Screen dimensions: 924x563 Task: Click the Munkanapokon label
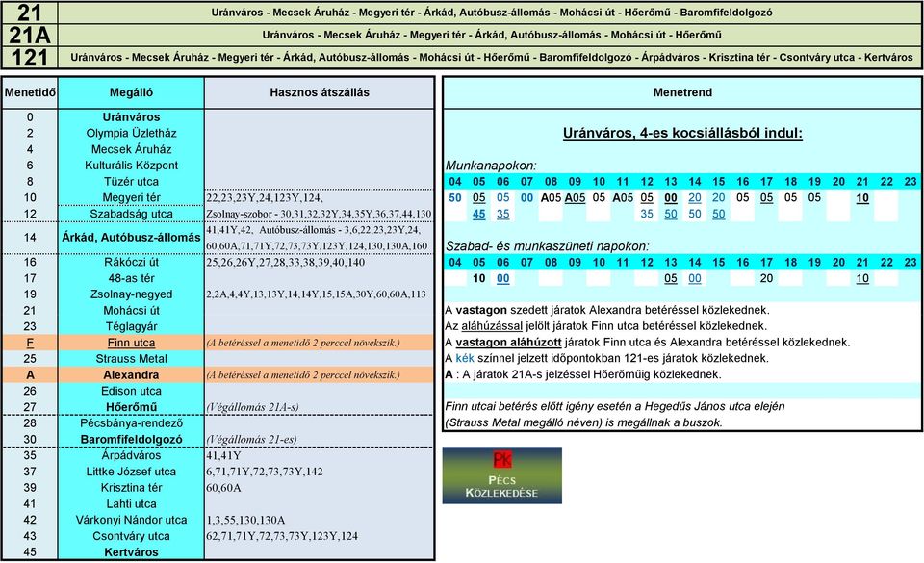491,166
